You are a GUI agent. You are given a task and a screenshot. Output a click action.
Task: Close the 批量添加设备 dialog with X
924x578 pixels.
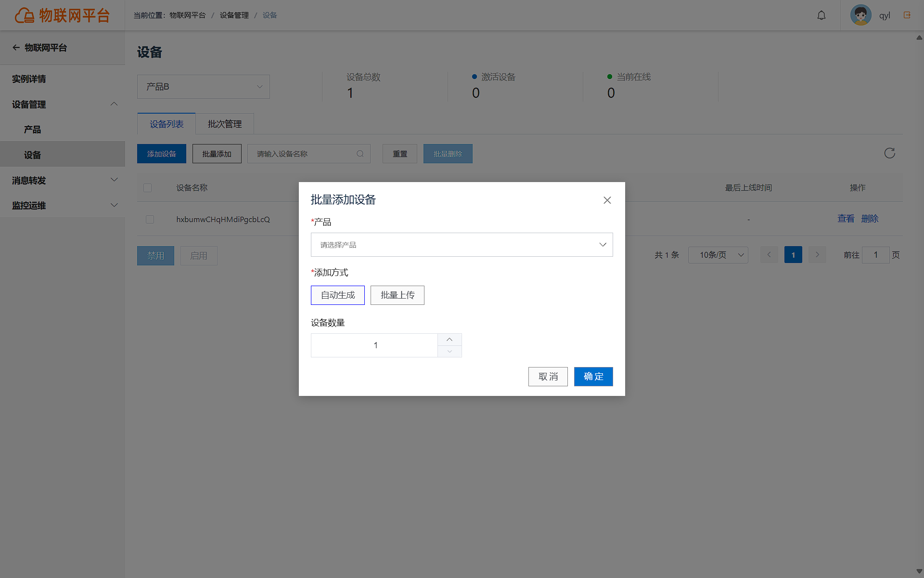pyautogui.click(x=607, y=200)
